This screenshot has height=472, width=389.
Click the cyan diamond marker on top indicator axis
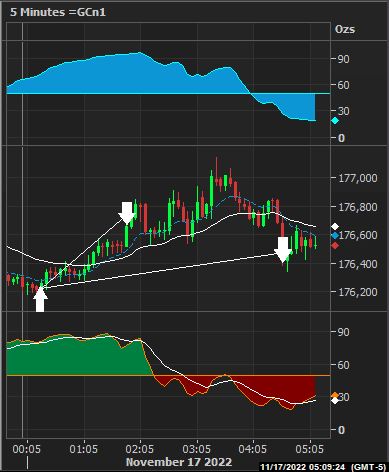click(335, 121)
